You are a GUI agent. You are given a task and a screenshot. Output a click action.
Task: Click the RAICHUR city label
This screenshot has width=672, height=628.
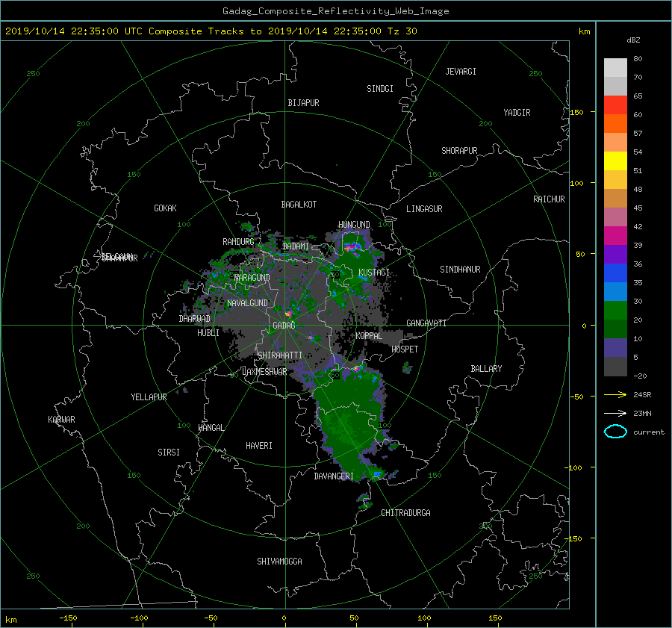point(549,199)
